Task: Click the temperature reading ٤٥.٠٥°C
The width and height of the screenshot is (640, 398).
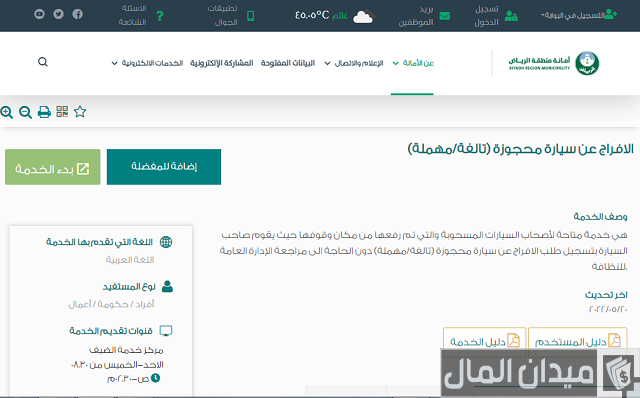Action: (x=312, y=16)
